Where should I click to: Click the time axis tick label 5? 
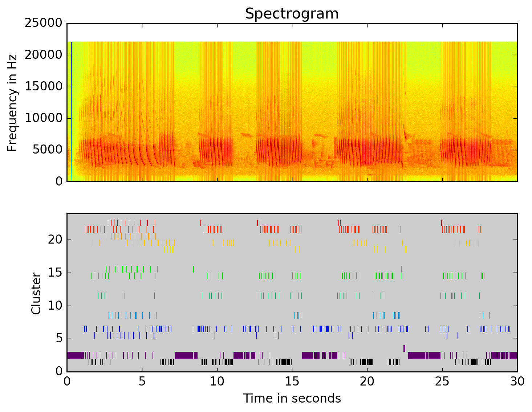click(x=142, y=382)
